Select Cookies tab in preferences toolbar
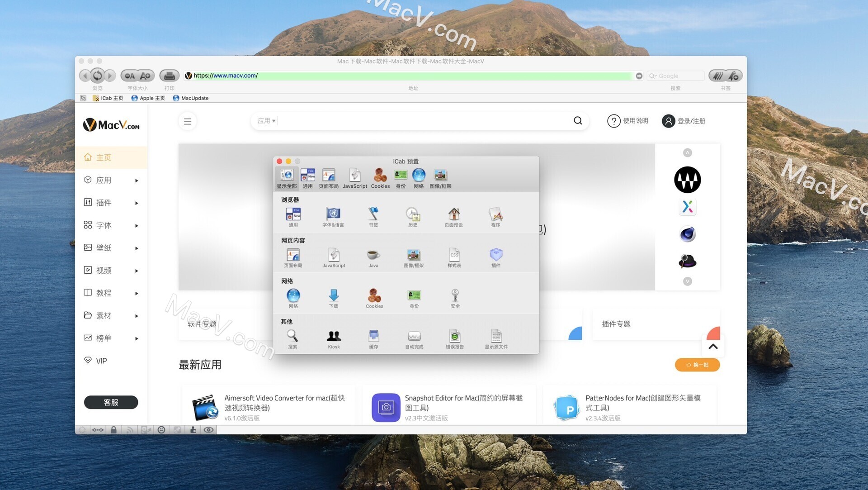 (380, 178)
